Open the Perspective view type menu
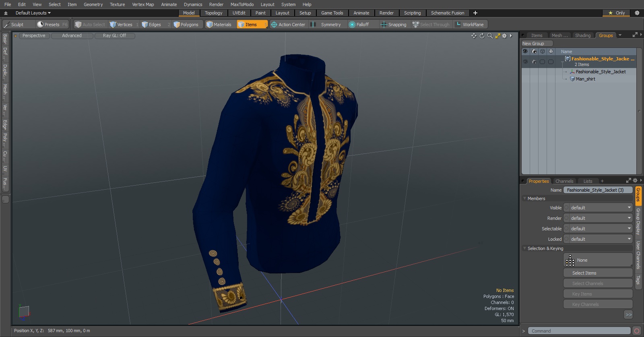This screenshot has height=337, width=644. coord(34,36)
